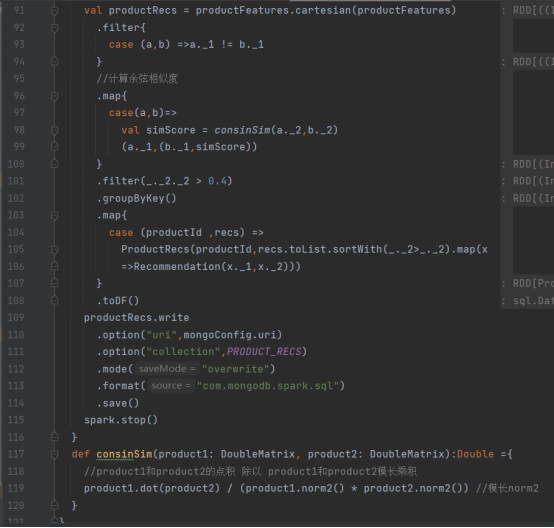The width and height of the screenshot is (554, 528).
Task: Click the type hint ": RDD[Pro" on line 107
Action: click(528, 283)
